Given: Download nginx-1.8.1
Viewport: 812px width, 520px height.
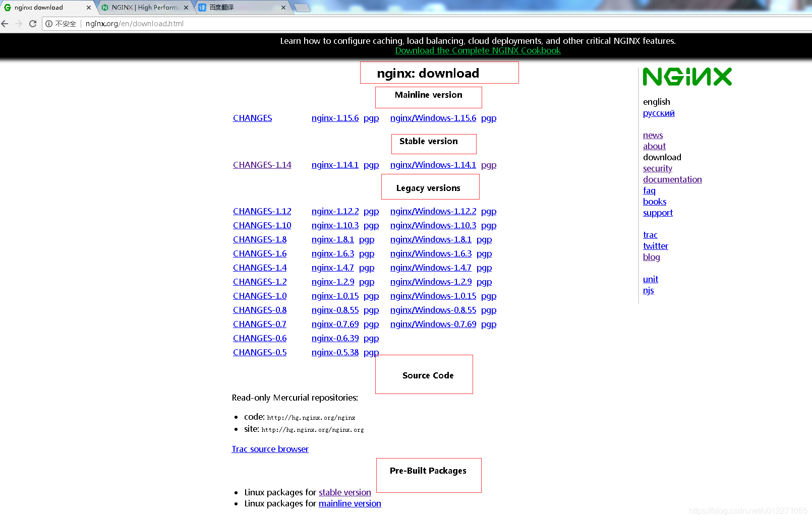Looking at the screenshot, I should [333, 239].
